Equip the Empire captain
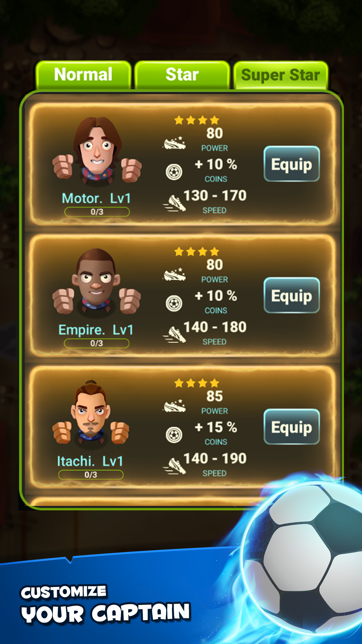The image size is (362, 644). 291,295
